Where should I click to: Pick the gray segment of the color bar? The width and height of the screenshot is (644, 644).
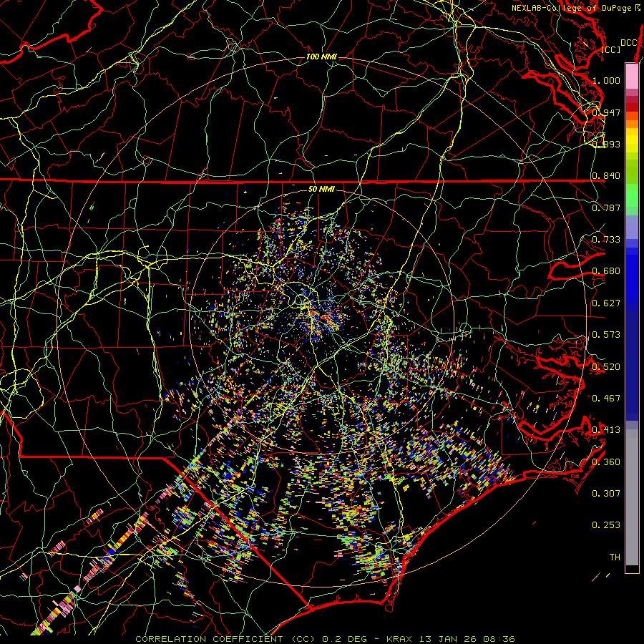(x=632, y=497)
